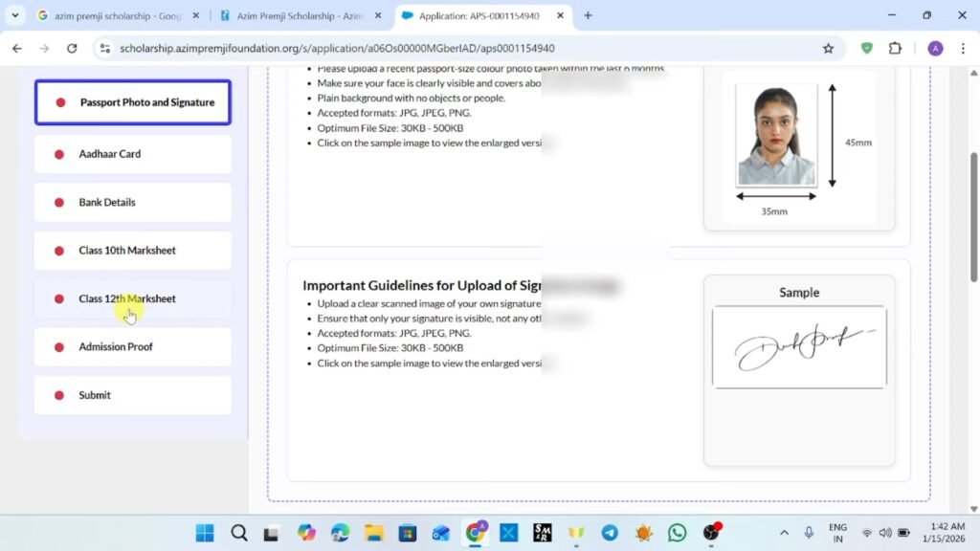Open the three-dot browser menu
Image resolution: width=980 pixels, height=551 pixels.
(x=962, y=48)
